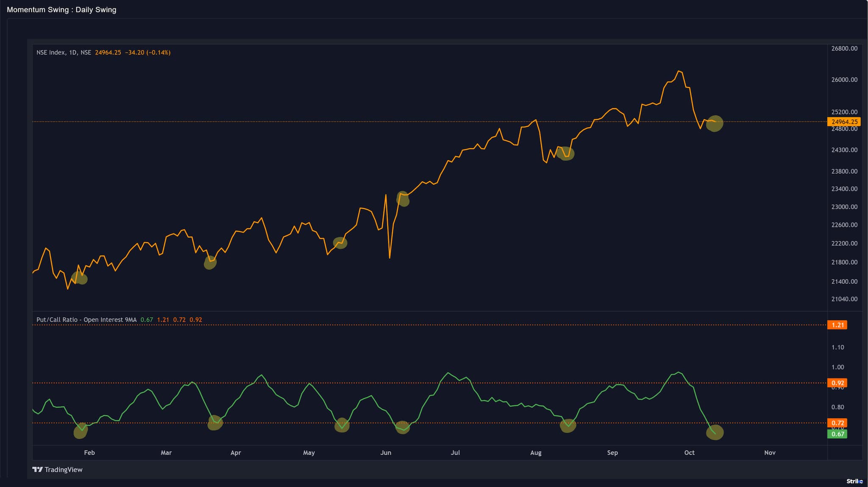868x487 pixels.
Task: Click the latest highlighted circle on price line
Action: point(715,123)
